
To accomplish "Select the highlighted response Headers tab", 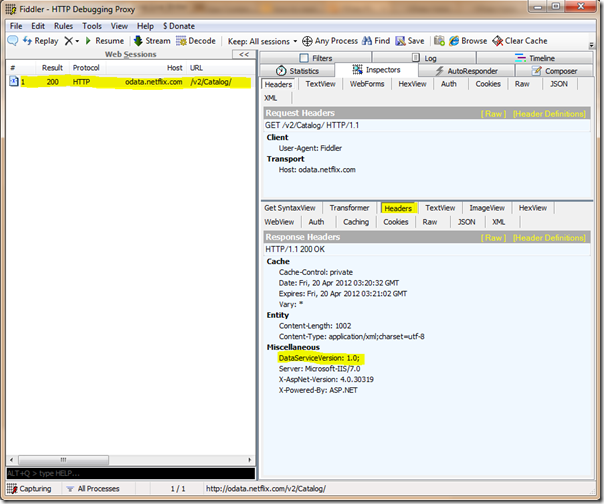I will (x=398, y=208).
